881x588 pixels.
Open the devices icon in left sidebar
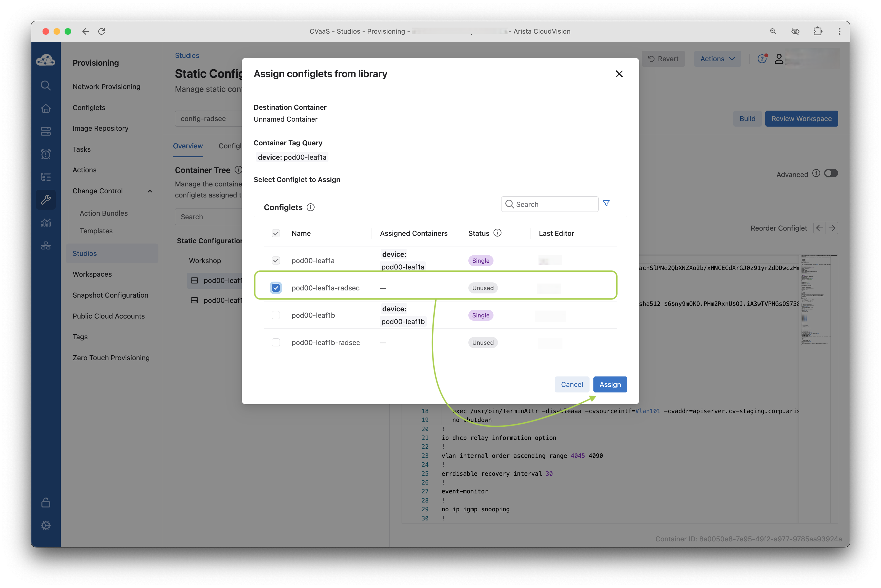tap(46, 131)
